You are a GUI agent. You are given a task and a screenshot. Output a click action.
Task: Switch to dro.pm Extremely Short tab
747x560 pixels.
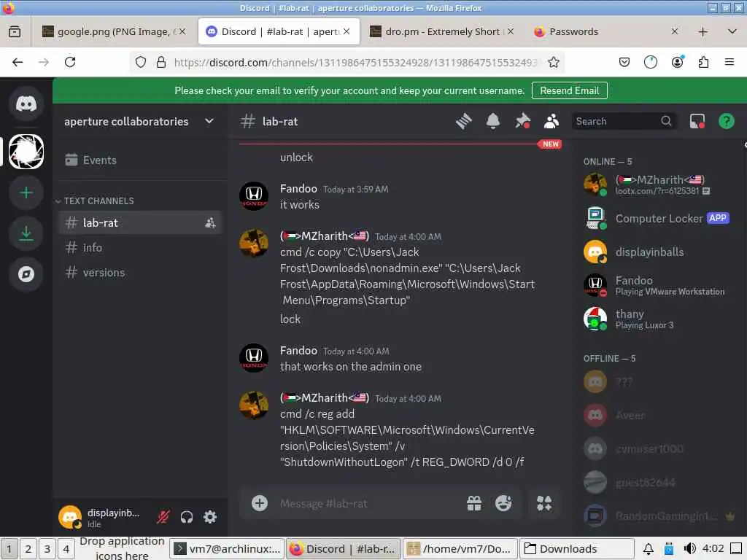[443, 31]
